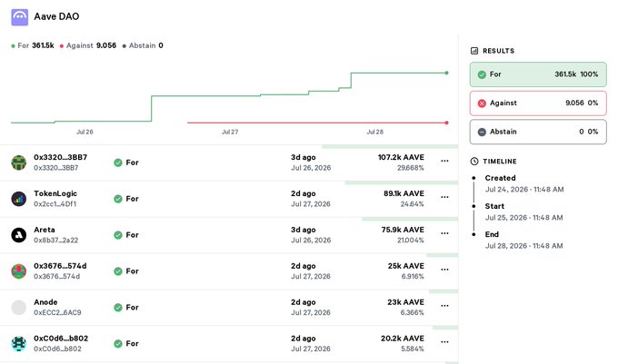The width and height of the screenshot is (618, 364).
Task: Click the 75.9k AAVE vote amount
Action: [x=403, y=230]
